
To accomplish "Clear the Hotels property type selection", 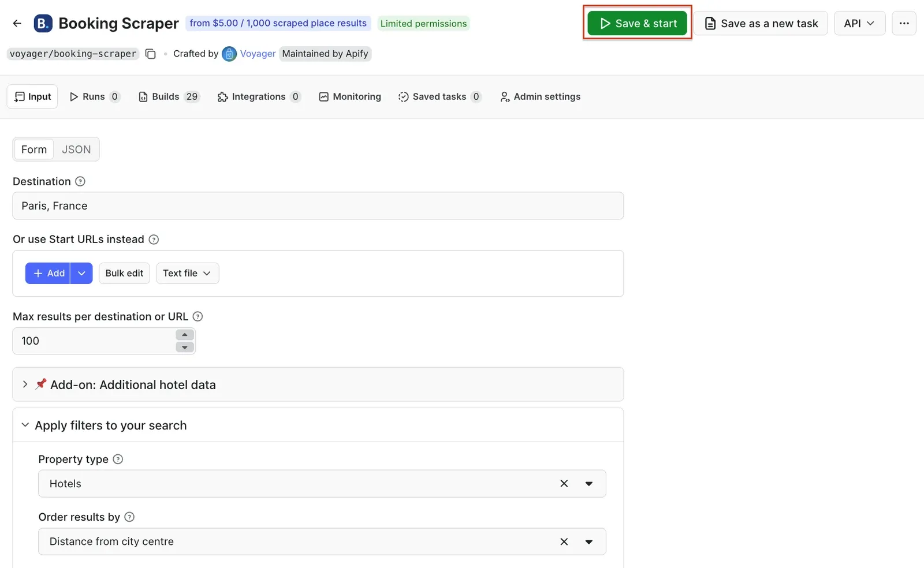I will coord(564,484).
